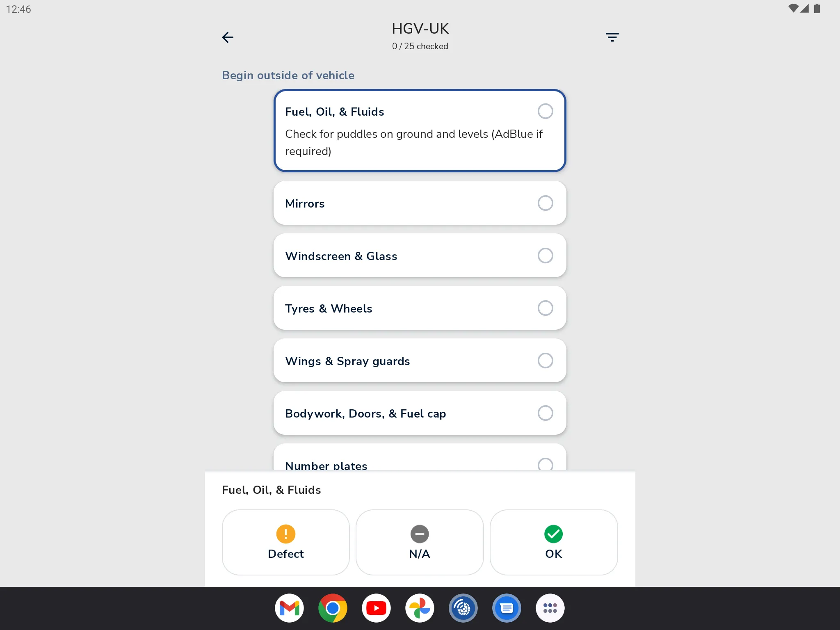Image resolution: width=840 pixels, height=630 pixels.
Task: Expand the Fuel, Oil, & Fluids checklist item
Action: click(419, 130)
